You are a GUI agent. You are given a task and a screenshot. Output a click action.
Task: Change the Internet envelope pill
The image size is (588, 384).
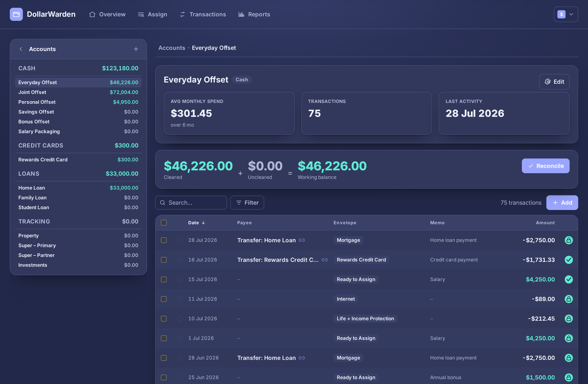(346, 299)
